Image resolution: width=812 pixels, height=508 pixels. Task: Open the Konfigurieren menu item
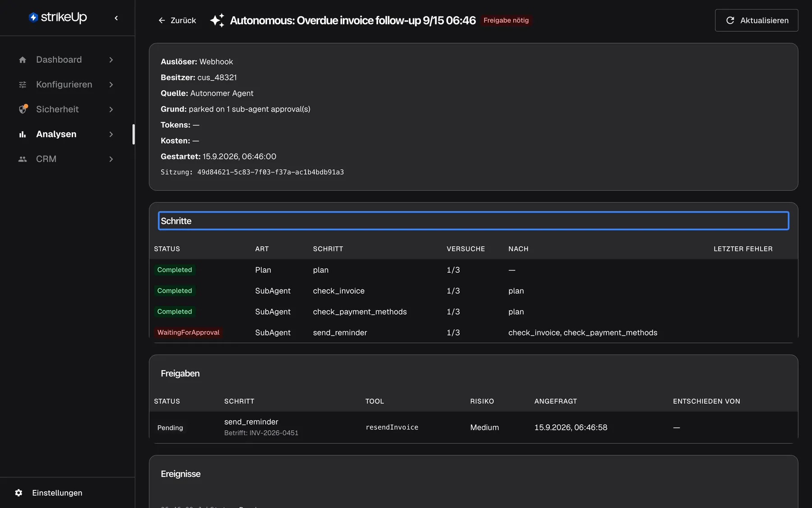point(67,84)
